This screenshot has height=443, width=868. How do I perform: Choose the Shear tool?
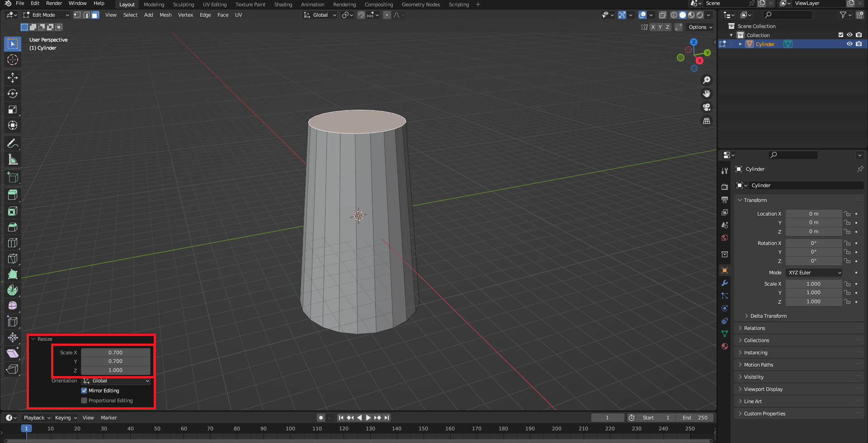[13, 353]
